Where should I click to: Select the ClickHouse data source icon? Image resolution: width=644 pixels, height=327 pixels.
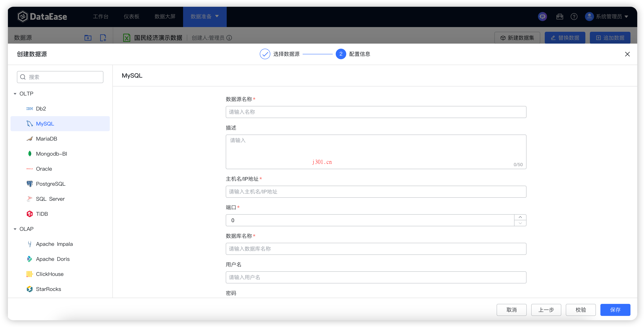pos(29,274)
